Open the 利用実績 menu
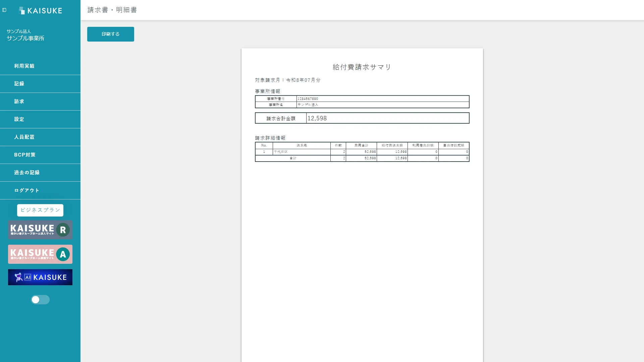This screenshot has width=644, height=362. pos(40,66)
